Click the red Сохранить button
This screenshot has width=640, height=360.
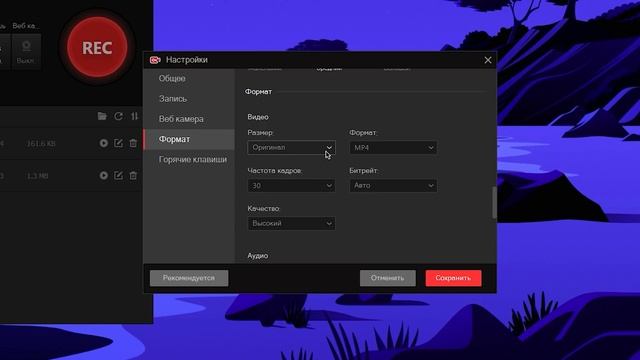[x=453, y=278]
